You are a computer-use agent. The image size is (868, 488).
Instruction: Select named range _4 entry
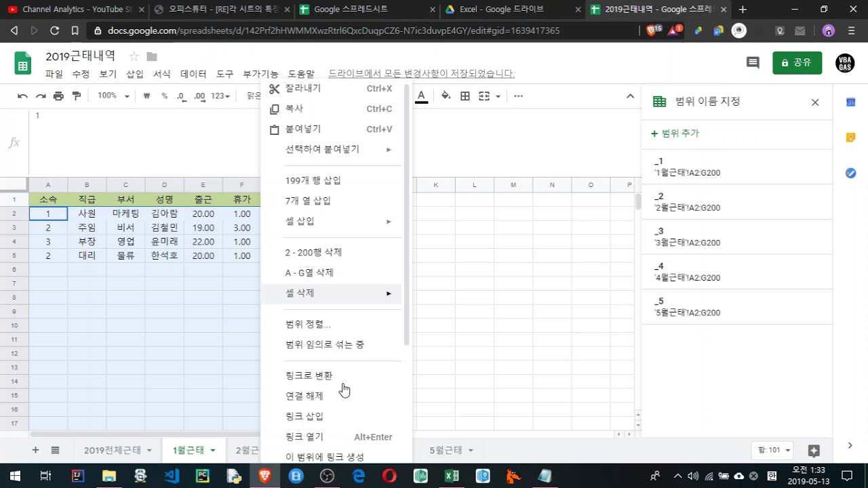(736, 272)
